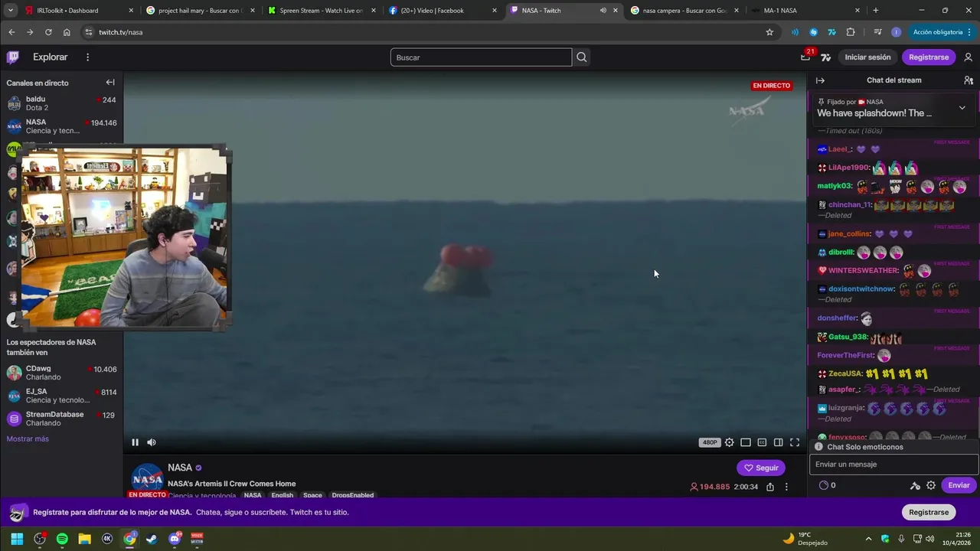Open the three-dot menu next to Explorar
The width and height of the screenshot is (980, 551).
click(87, 57)
